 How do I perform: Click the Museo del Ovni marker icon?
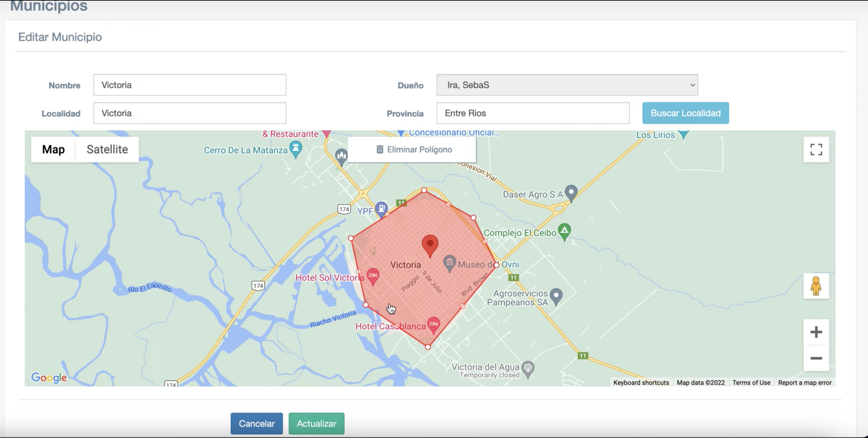pyautogui.click(x=449, y=263)
